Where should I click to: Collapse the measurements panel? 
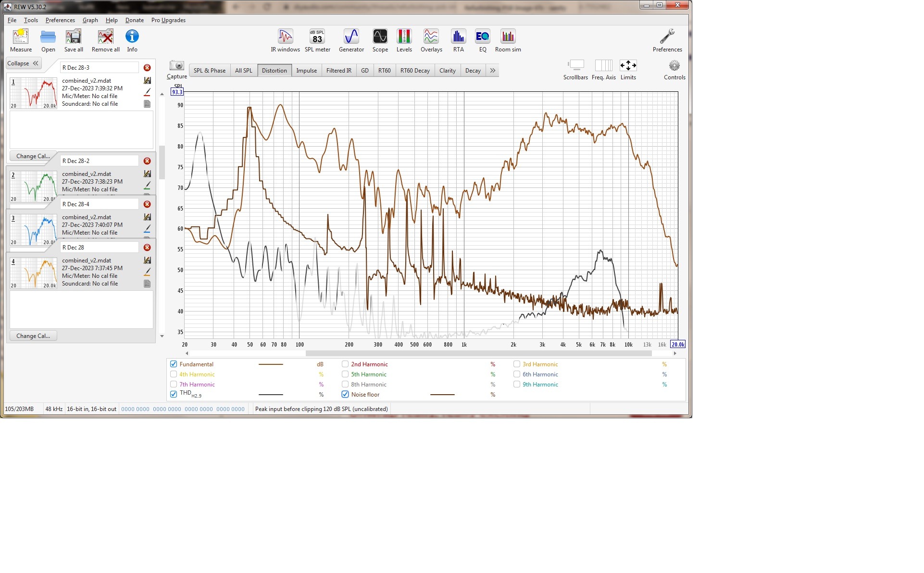[23, 63]
